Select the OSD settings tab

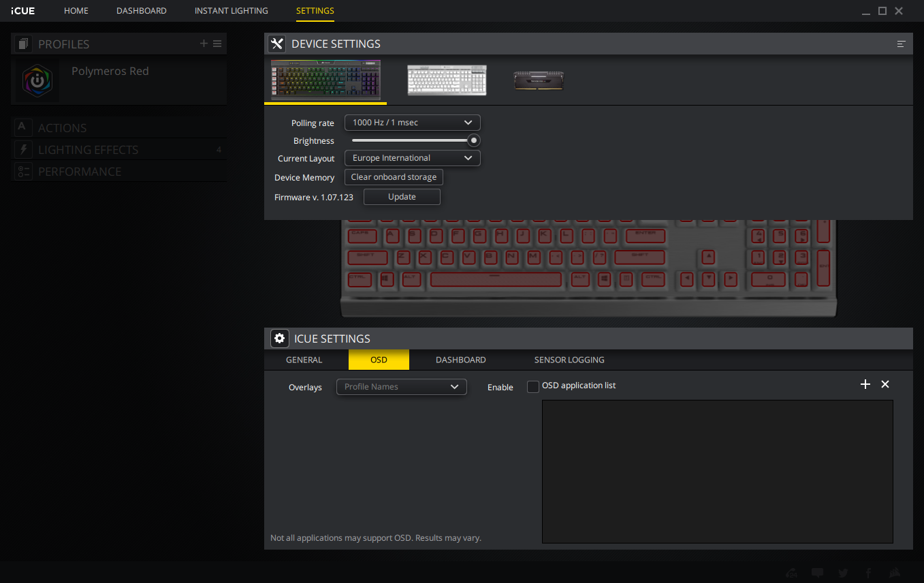pos(379,360)
